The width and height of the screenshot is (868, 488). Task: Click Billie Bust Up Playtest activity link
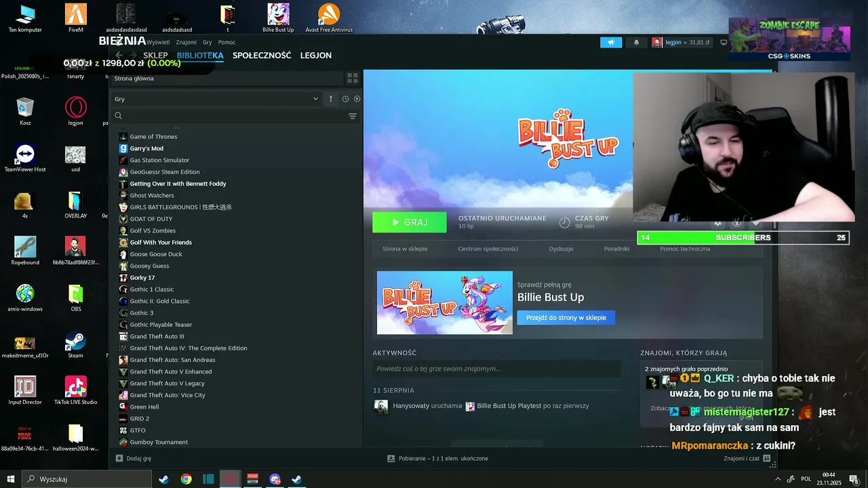click(509, 406)
